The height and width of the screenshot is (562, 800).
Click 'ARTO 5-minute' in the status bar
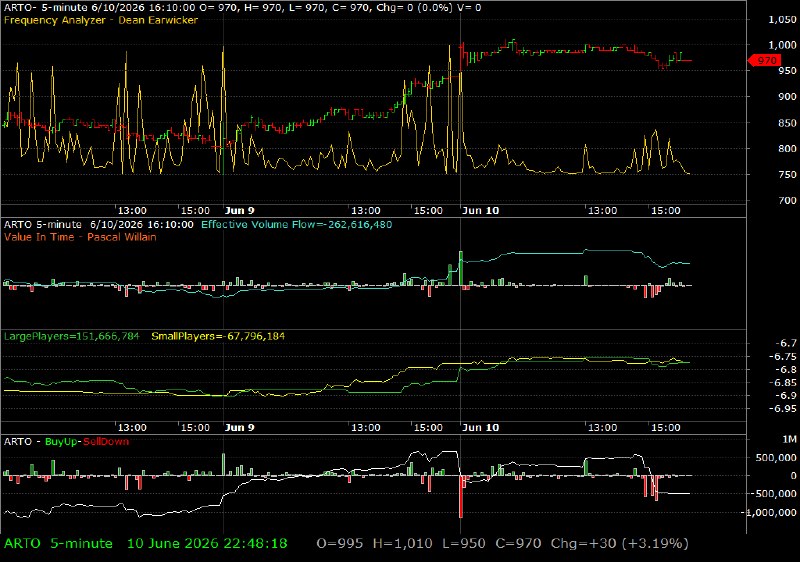tap(58, 544)
